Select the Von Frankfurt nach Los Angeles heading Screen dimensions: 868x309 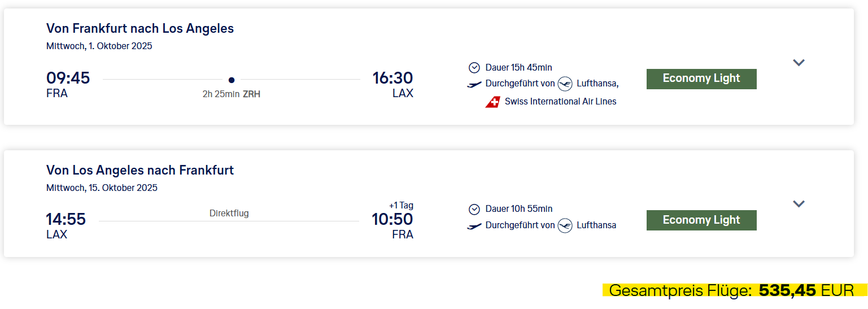tap(140, 28)
